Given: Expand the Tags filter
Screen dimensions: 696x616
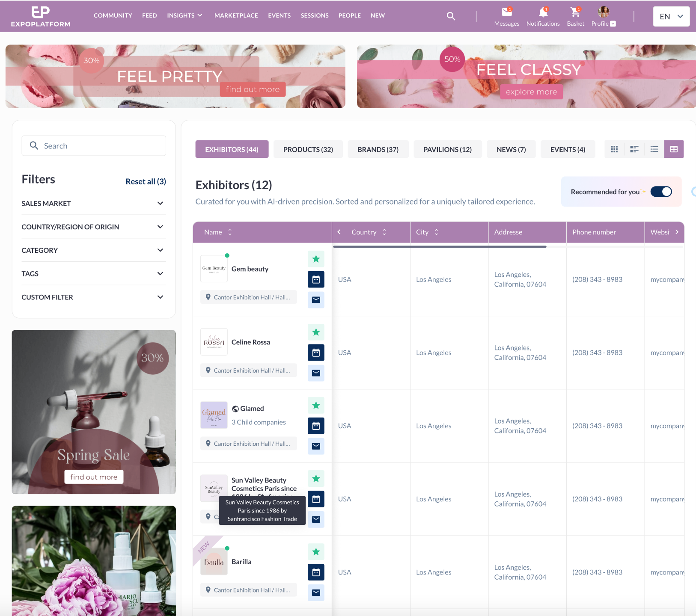Looking at the screenshot, I should [x=93, y=274].
